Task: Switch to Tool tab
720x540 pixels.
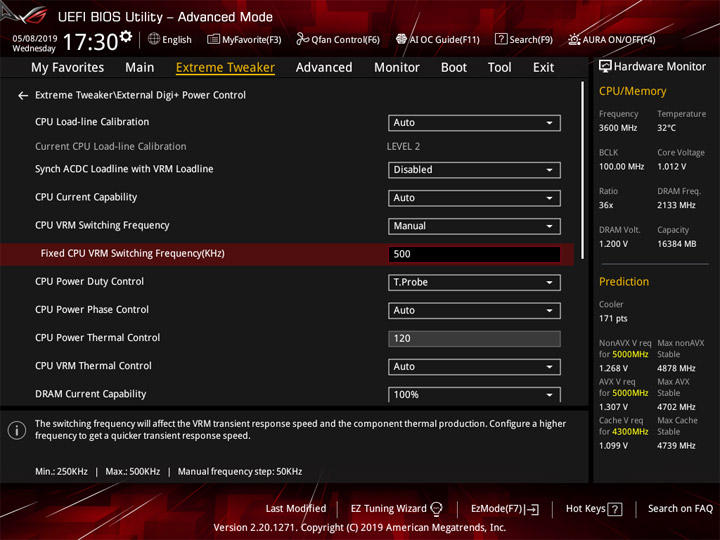Action: coord(500,68)
